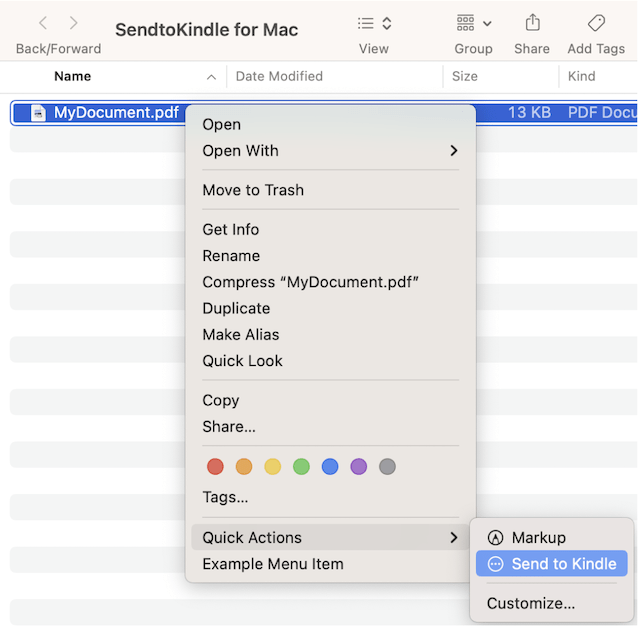Open the Group dropdown in toolbar
This screenshot has width=640, height=629.
(473, 23)
